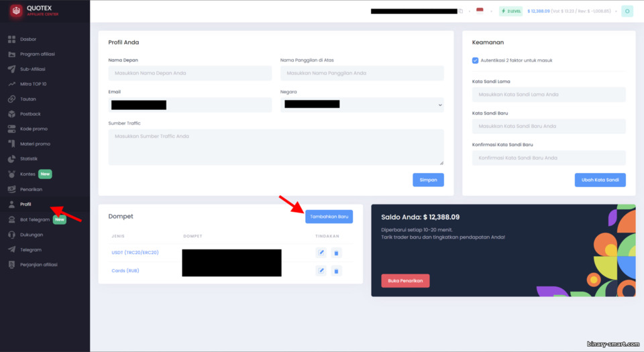Open Bot Telegram in the sidebar
The width and height of the screenshot is (644, 352).
point(35,220)
